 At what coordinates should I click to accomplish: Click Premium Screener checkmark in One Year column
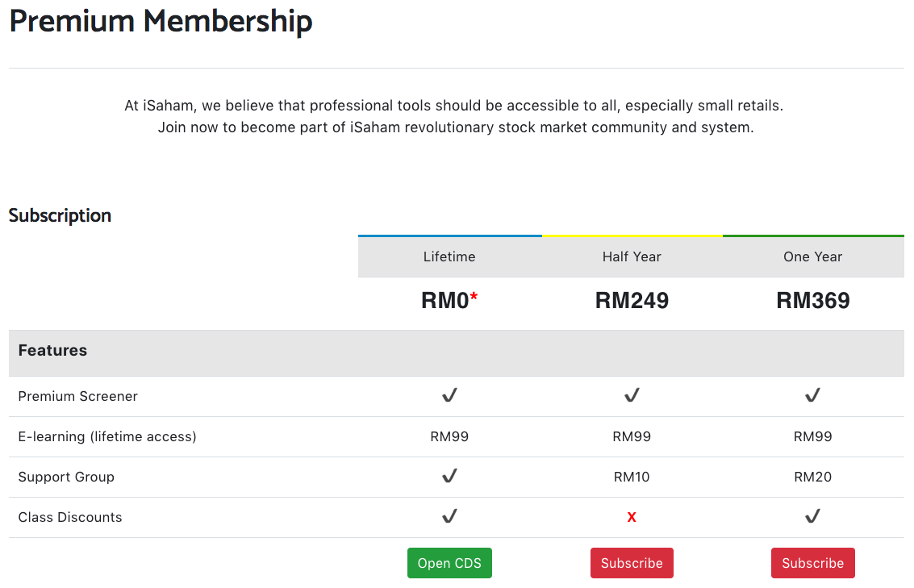click(812, 395)
